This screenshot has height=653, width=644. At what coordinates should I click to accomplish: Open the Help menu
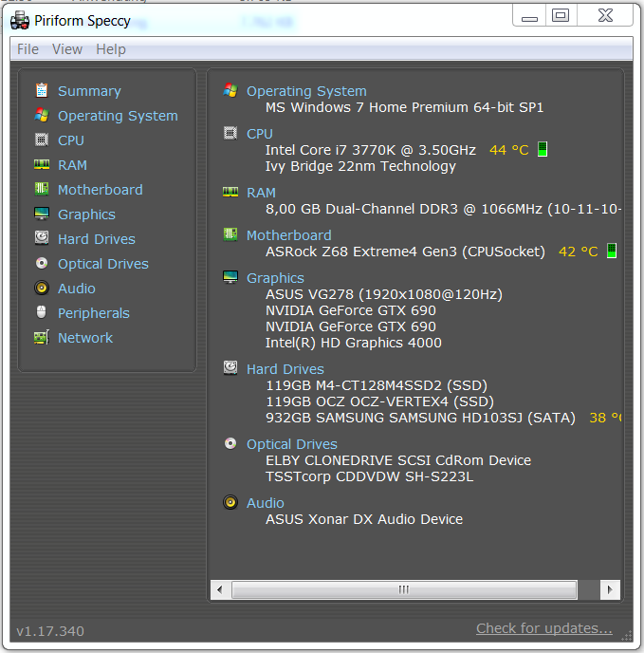coord(111,49)
